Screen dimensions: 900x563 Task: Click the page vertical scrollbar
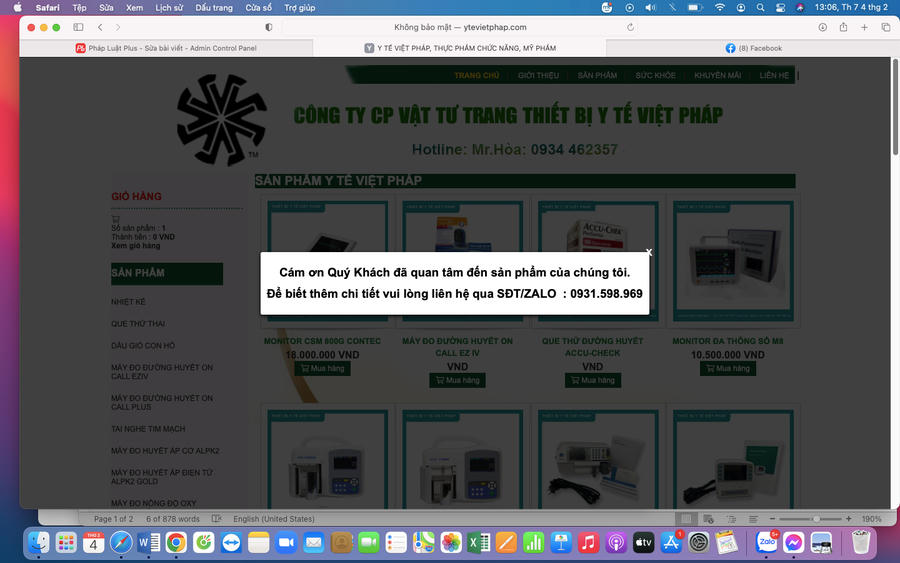pos(895,107)
